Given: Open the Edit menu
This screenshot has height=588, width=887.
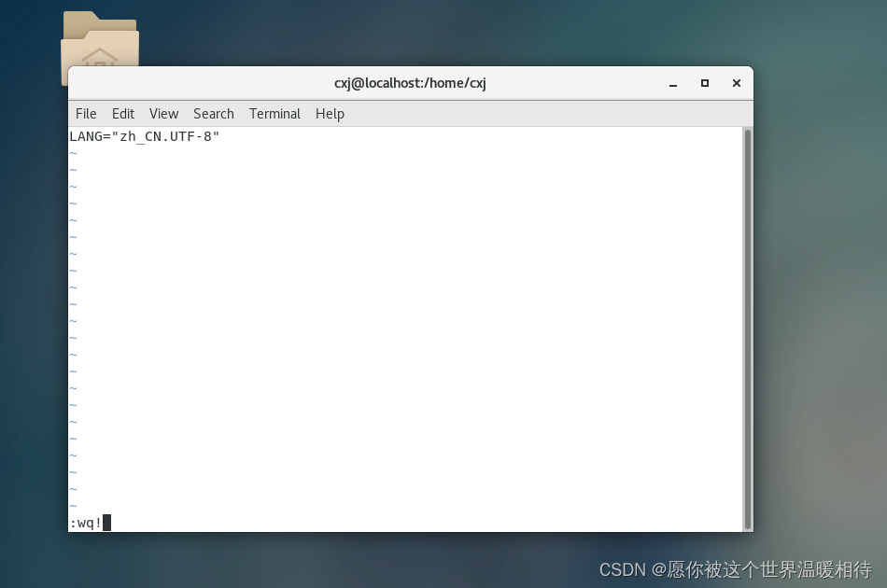Looking at the screenshot, I should pos(122,114).
